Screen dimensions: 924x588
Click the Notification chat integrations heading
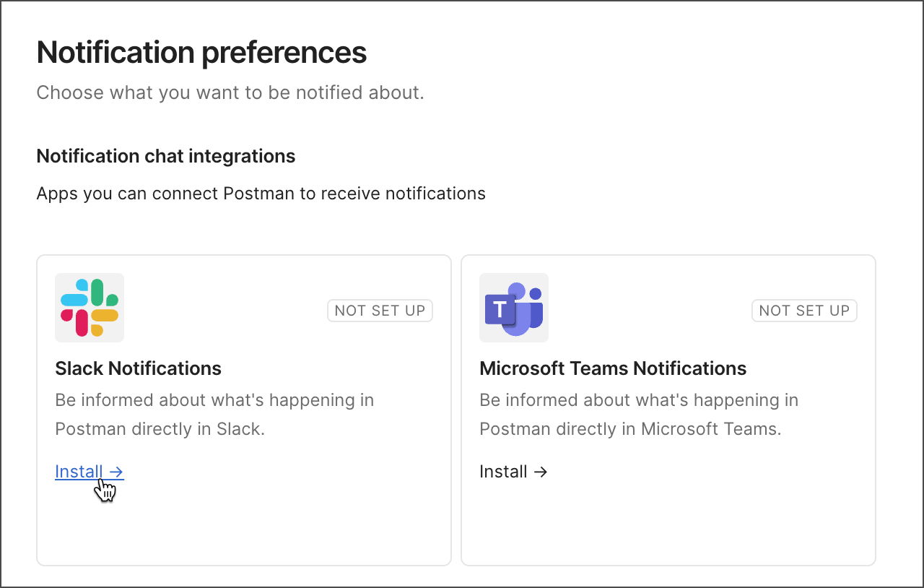pyautogui.click(x=165, y=156)
